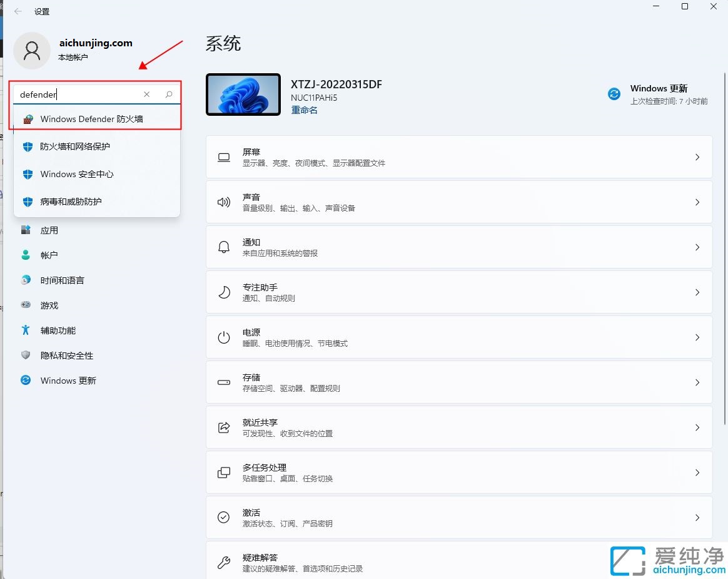Expand the 屏幕 settings row

point(459,156)
